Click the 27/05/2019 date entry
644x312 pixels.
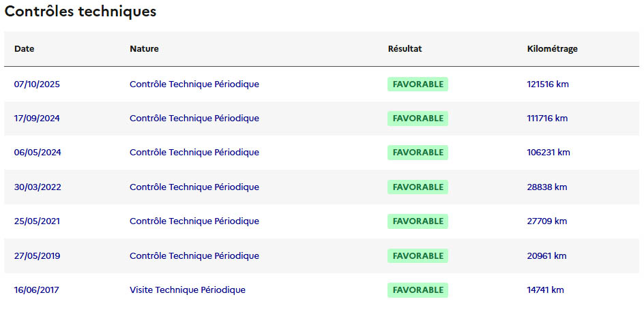[37, 255]
